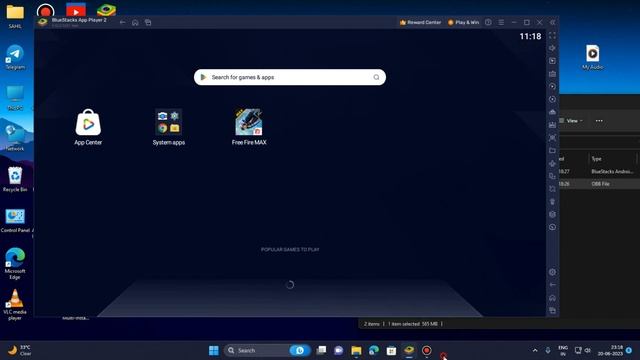Image resolution: width=640 pixels, height=360 pixels.
Task: Click the lock cursor icon in BlueStacks sidebar
Action: pos(552,61)
